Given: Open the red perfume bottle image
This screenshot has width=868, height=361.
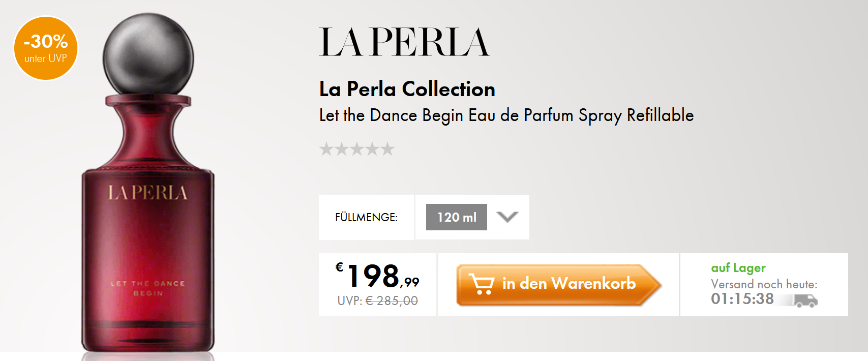Looking at the screenshot, I should [x=148, y=203].
